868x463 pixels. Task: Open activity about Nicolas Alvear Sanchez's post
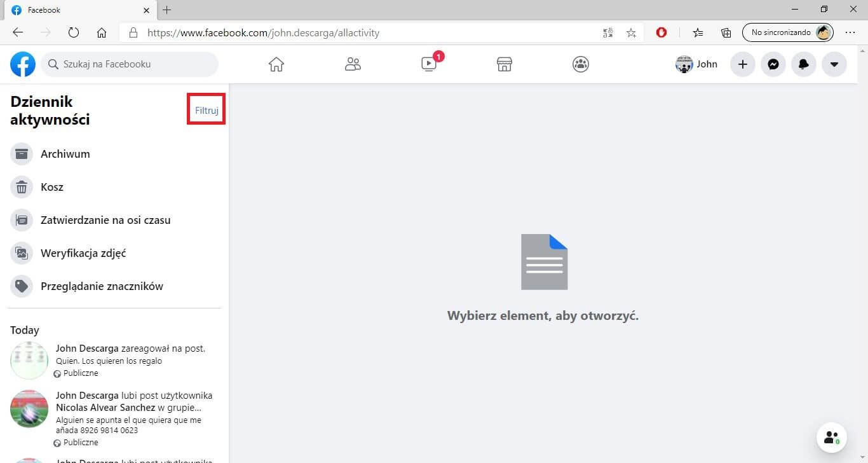114,418
